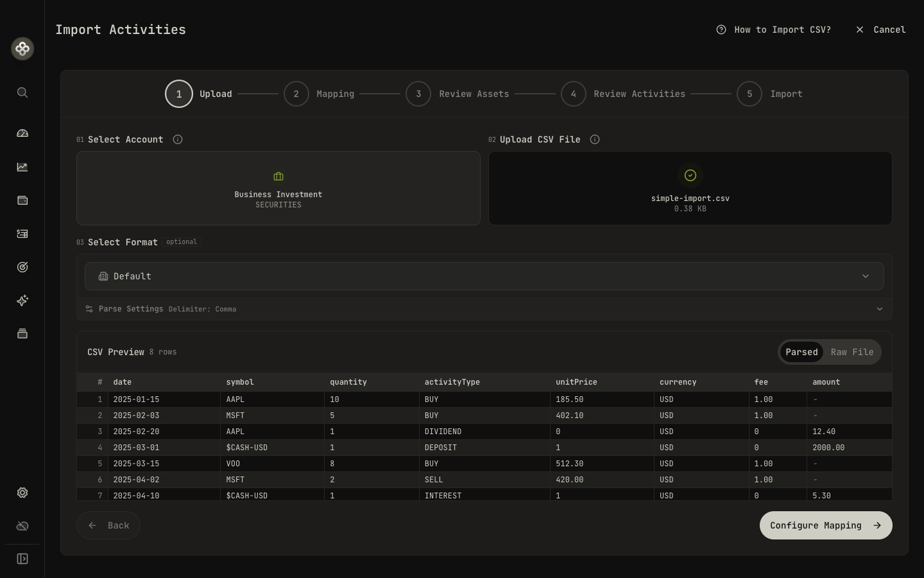The width and height of the screenshot is (924, 578).
Task: Click Configure Mapping button
Action: pos(826,525)
